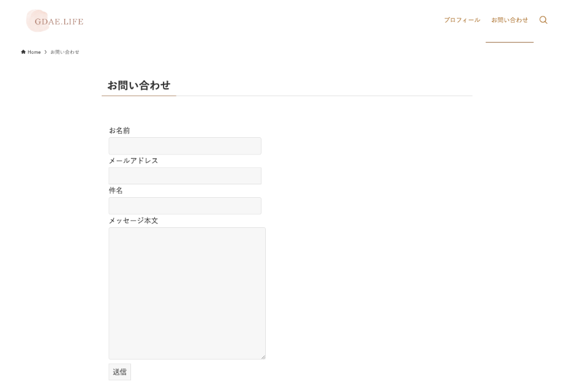Click the メールアドレス field label
This screenshot has height=392, width=583.
pos(134,160)
